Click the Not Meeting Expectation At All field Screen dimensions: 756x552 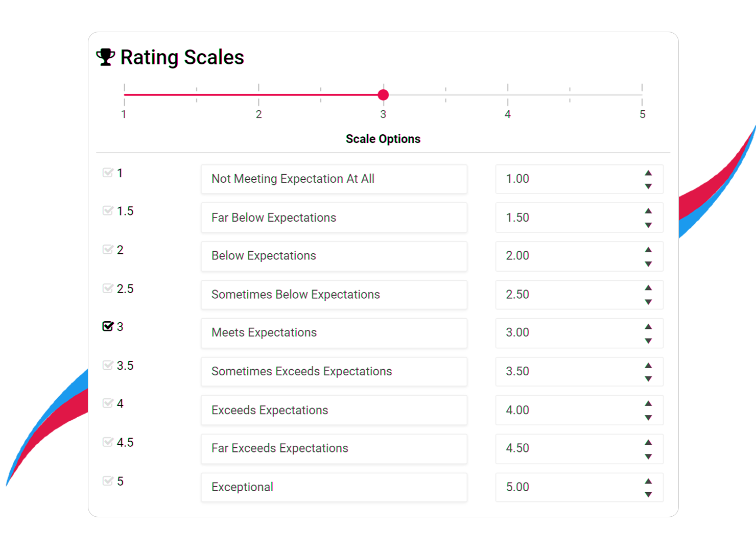tap(334, 179)
